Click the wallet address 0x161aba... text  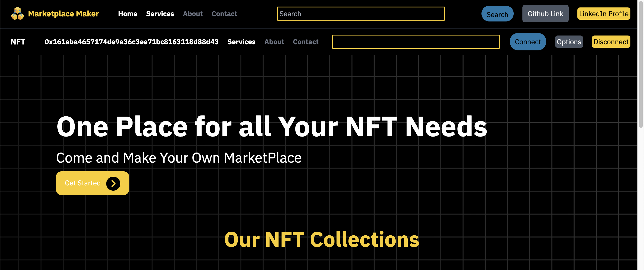pyautogui.click(x=131, y=42)
